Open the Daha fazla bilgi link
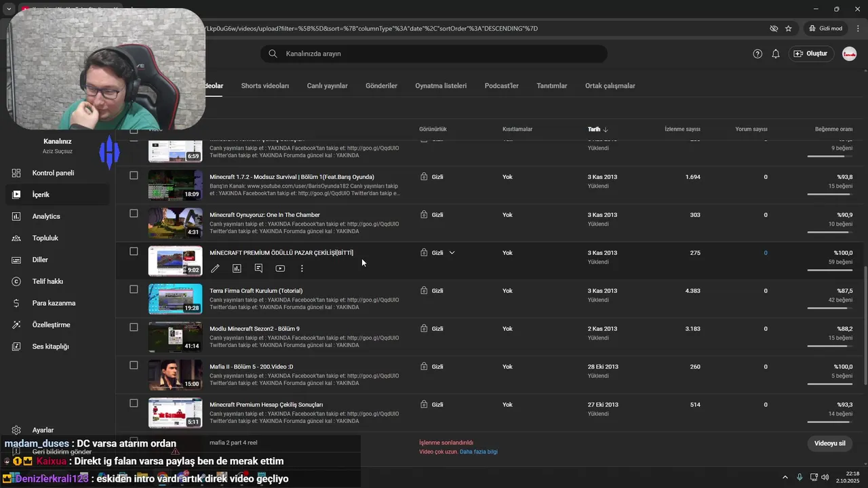868x488 pixels. point(479,452)
